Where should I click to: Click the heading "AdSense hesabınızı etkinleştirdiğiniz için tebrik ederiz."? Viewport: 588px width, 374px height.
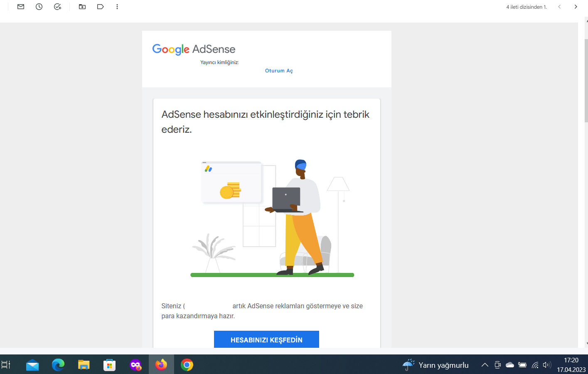click(265, 122)
